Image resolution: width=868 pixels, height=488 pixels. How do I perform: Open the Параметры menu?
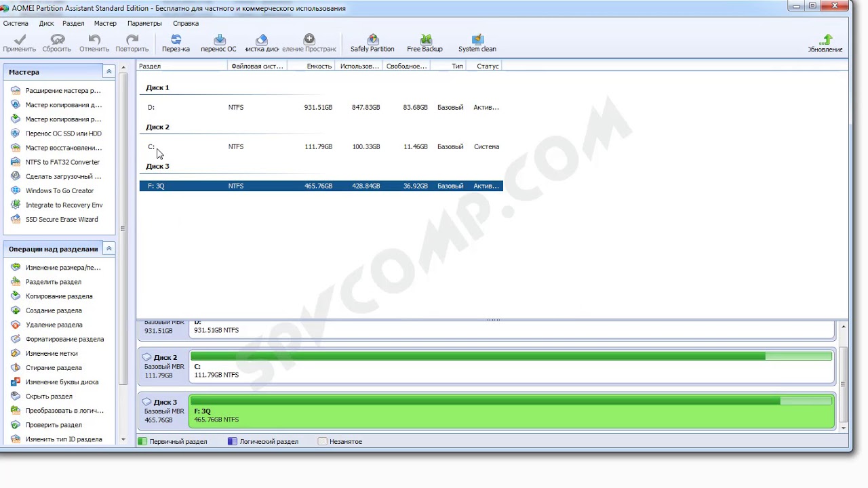144,23
